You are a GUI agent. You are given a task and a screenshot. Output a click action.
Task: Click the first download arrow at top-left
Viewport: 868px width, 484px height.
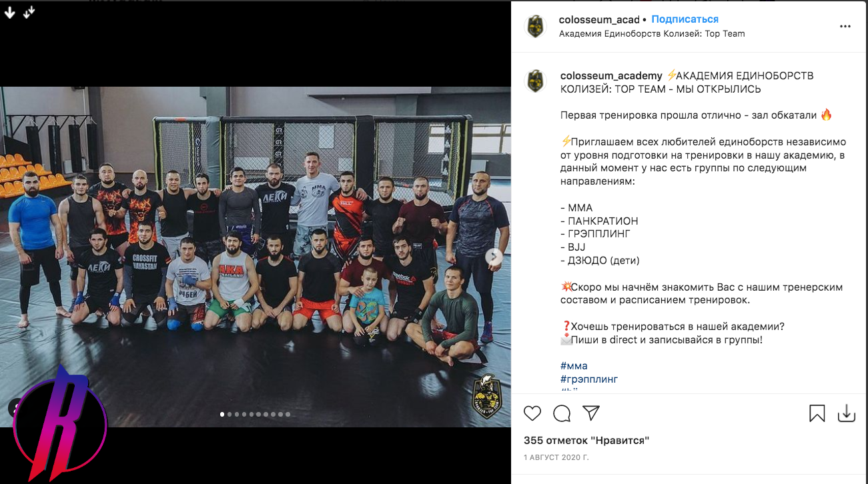coord(10,12)
